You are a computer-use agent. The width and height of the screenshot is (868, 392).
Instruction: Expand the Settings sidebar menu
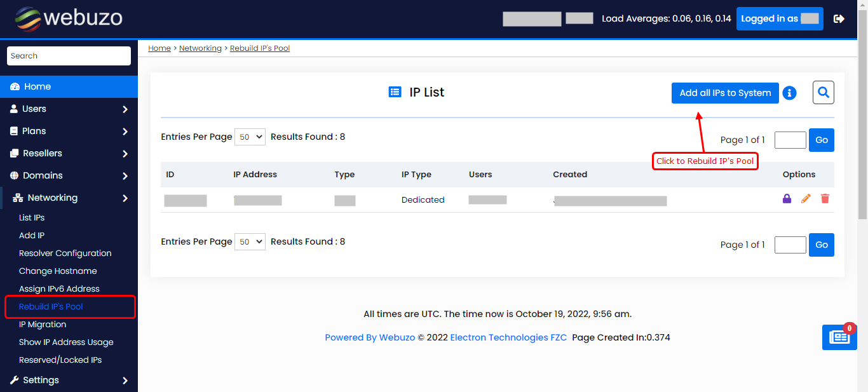[69, 380]
